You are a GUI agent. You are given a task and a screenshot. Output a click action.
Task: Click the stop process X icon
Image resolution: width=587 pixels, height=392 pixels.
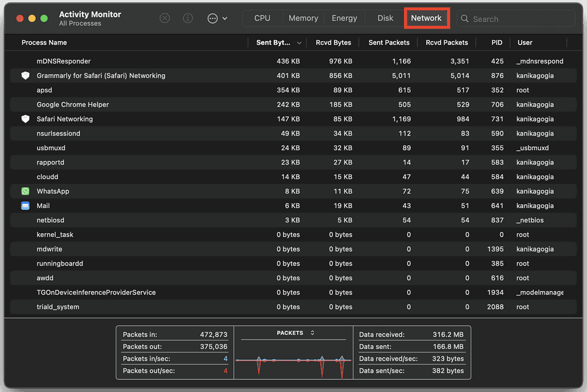click(x=165, y=18)
